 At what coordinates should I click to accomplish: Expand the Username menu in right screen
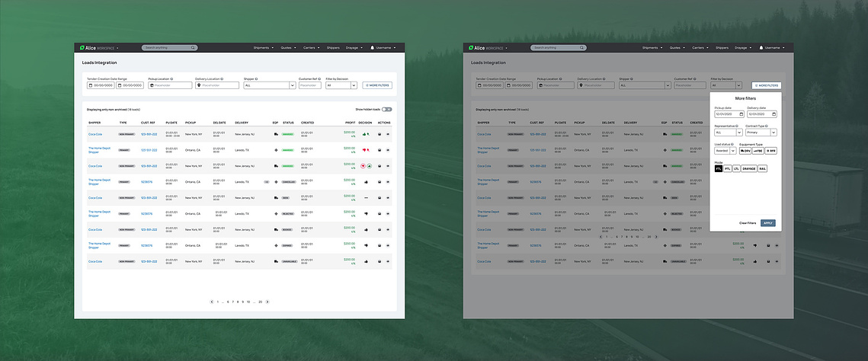pyautogui.click(x=774, y=48)
